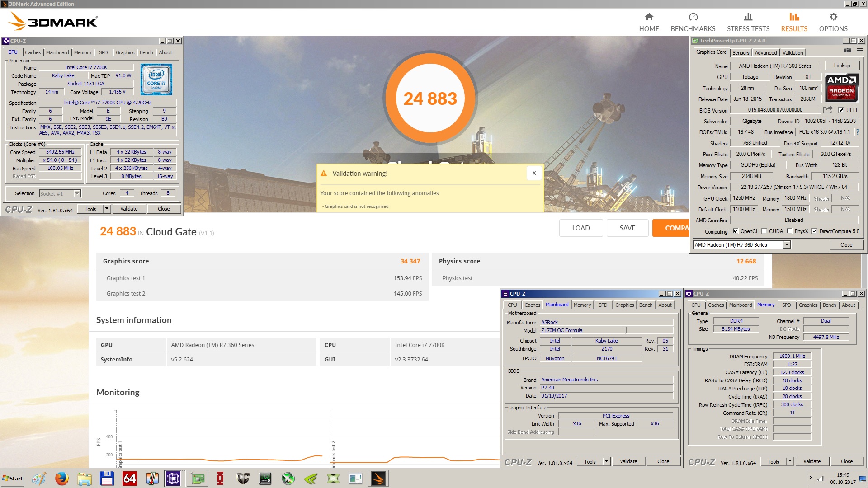
Task: Click the network signal icon in system tray
Action: tap(821, 479)
